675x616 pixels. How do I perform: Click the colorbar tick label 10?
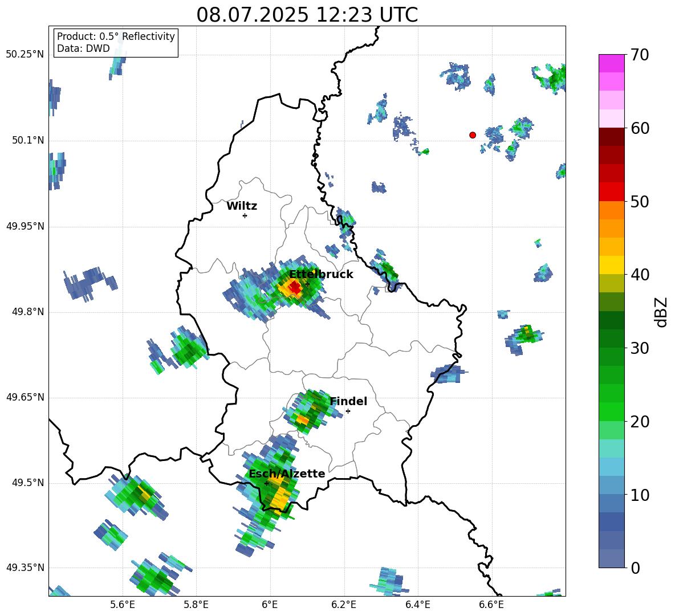640,495
